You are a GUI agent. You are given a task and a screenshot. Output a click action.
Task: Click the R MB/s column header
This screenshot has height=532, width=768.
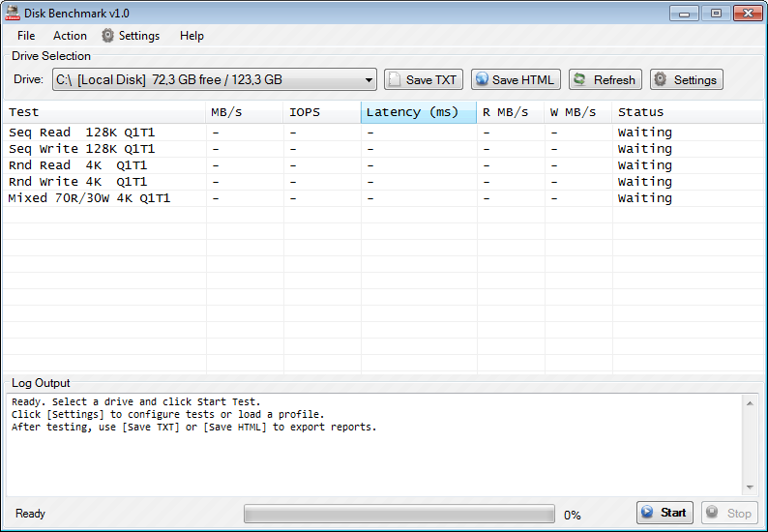pos(511,112)
